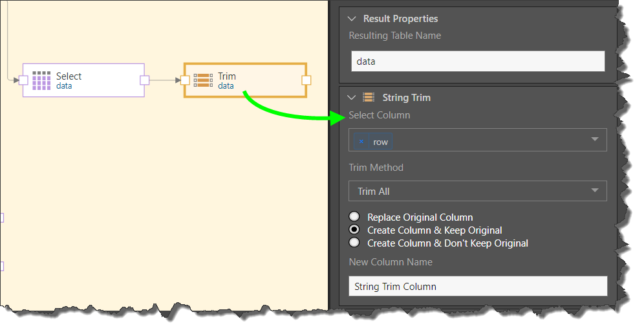Click the Resulting Table Name field
Viewport: 644px width, 332px height.
click(x=478, y=61)
